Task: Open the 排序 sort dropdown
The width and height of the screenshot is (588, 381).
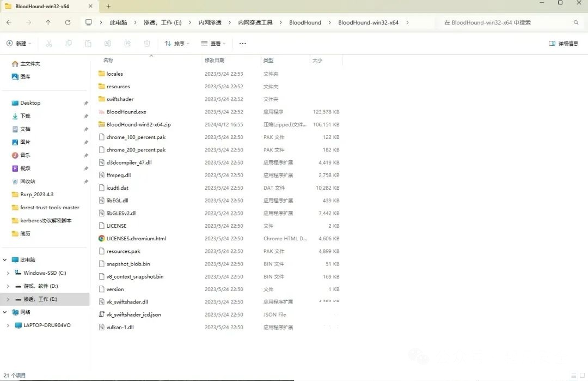Action: pyautogui.click(x=177, y=44)
